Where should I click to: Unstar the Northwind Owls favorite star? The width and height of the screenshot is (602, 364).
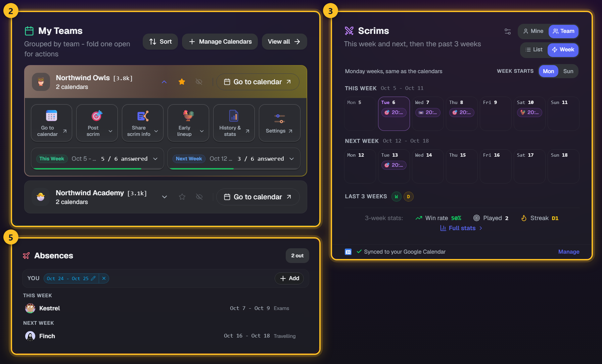[x=182, y=82]
